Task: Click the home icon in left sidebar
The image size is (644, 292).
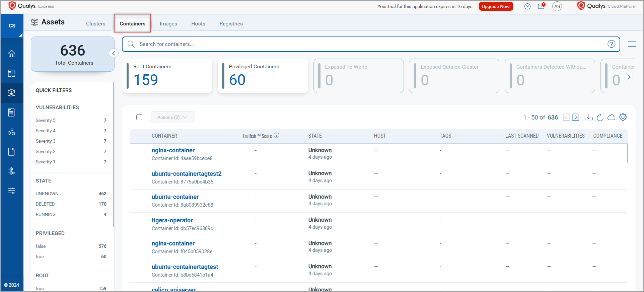Action: (12, 54)
